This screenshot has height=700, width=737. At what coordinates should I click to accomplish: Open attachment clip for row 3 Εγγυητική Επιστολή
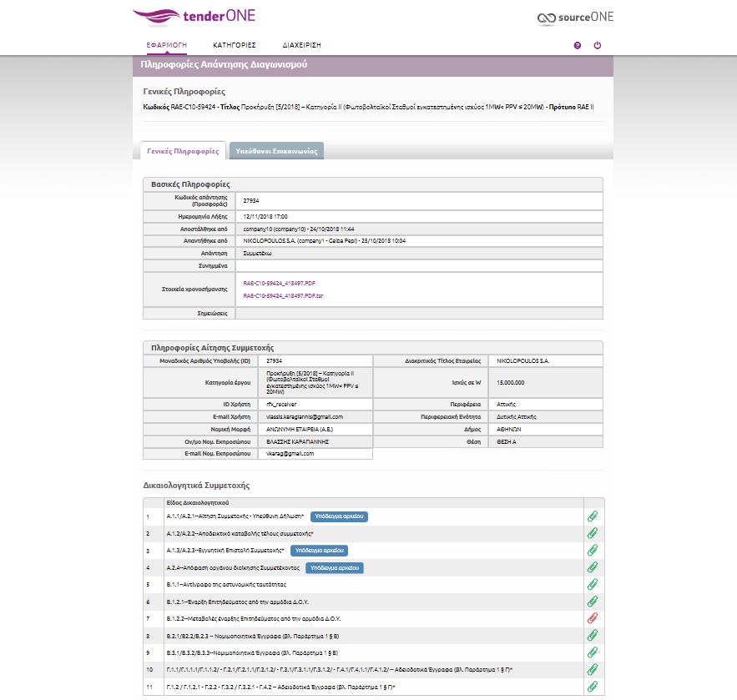click(x=593, y=550)
